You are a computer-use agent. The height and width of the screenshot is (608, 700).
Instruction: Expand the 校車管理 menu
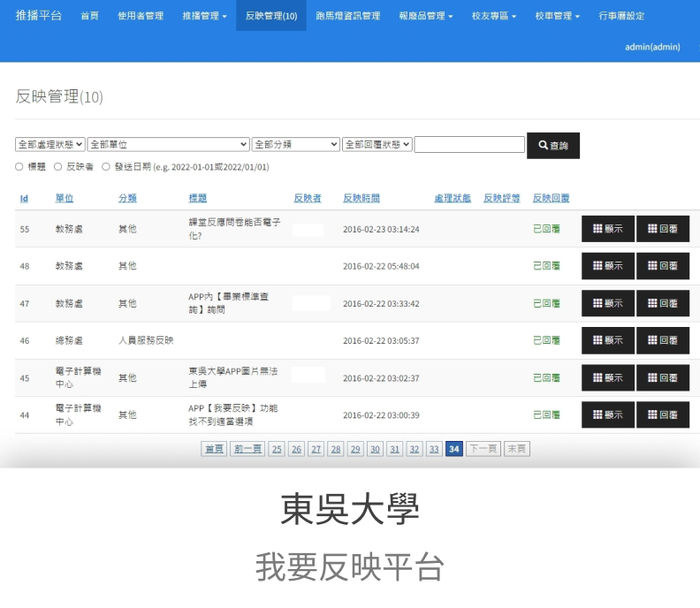pyautogui.click(x=557, y=16)
